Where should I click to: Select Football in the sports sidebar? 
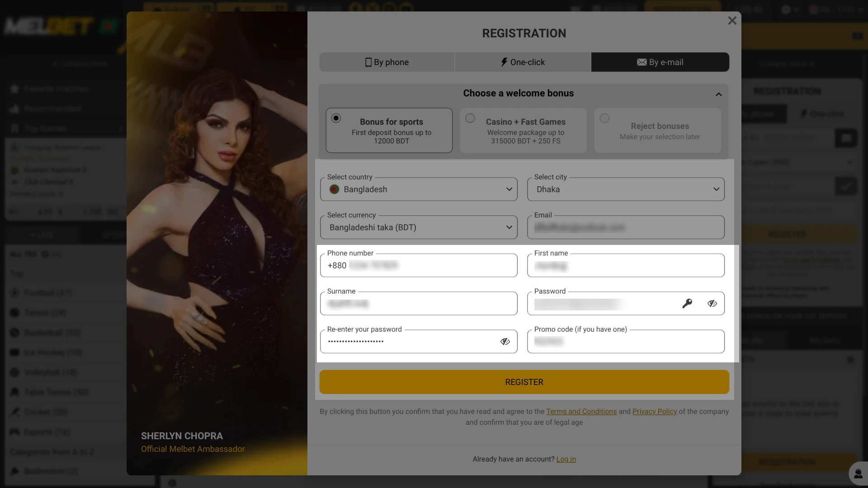pos(14,292)
